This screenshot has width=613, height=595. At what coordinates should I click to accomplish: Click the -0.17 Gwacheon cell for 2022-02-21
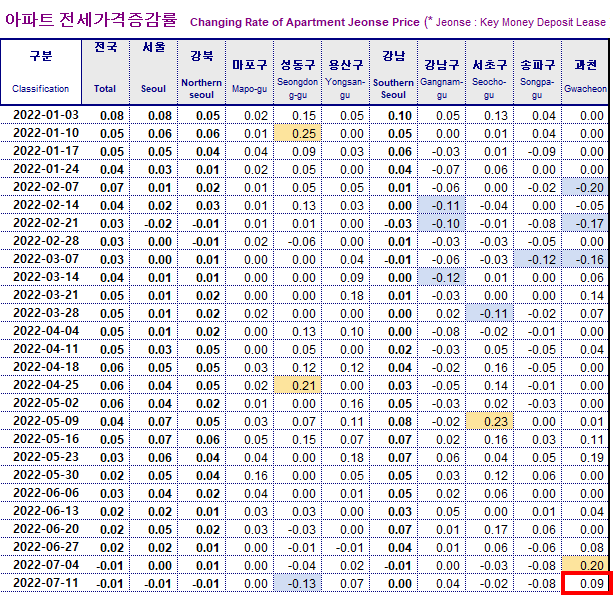[x=585, y=223]
